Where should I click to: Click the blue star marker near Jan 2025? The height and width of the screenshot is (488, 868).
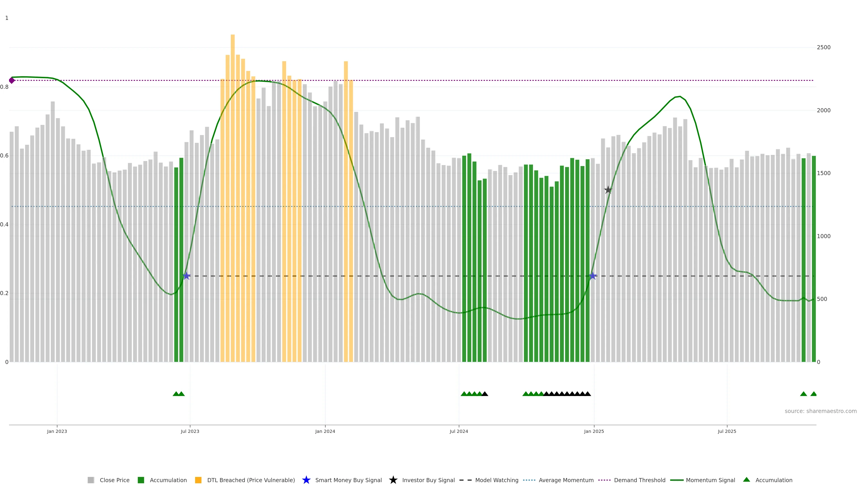(593, 276)
